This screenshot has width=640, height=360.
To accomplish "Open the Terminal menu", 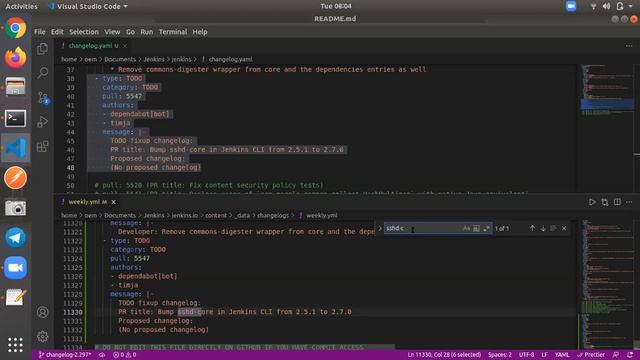I will coord(173,32).
